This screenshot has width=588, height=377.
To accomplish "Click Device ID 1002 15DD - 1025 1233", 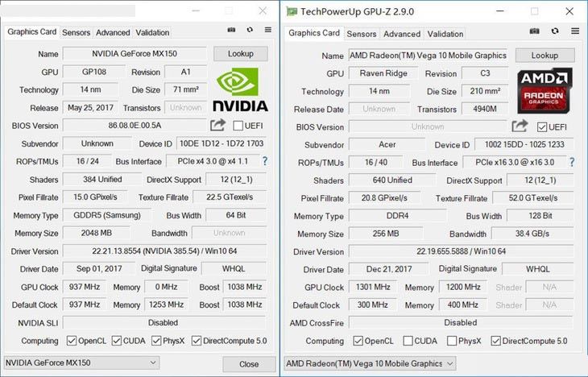I will [x=524, y=144].
